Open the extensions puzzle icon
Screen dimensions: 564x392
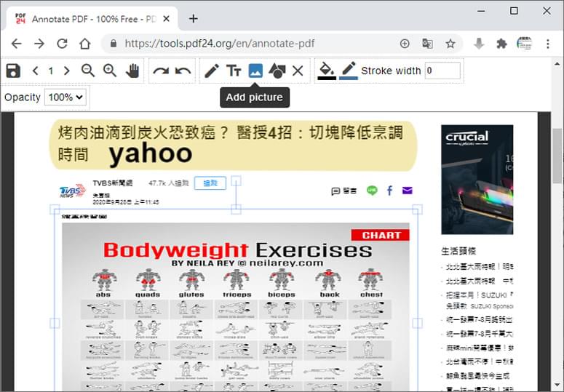click(501, 44)
